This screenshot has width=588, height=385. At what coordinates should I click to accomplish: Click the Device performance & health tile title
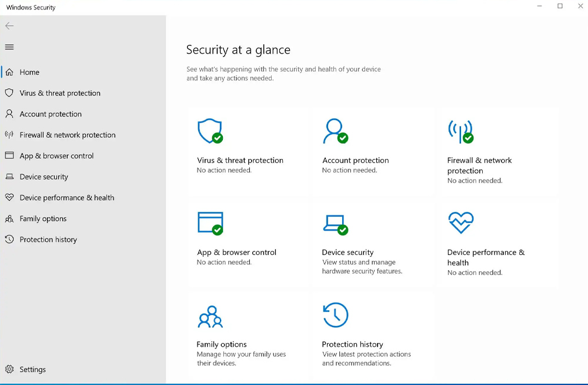486,258
